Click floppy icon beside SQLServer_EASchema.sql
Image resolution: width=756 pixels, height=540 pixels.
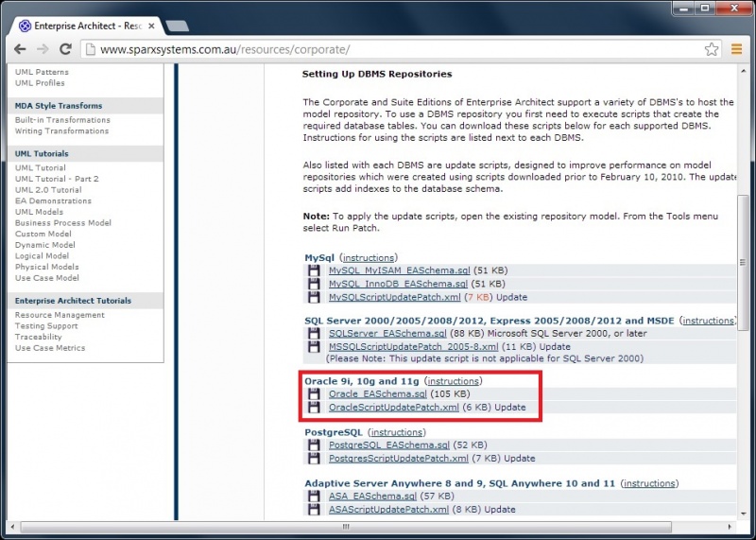(314, 334)
